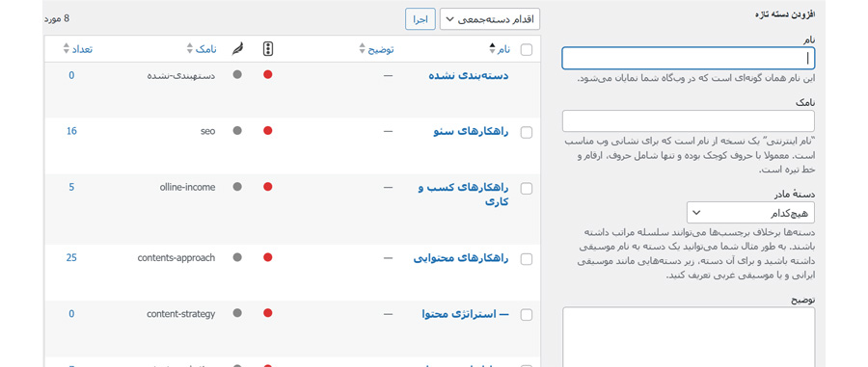
Task: Open the راهکارهای سئو category link
Action: [471, 132]
